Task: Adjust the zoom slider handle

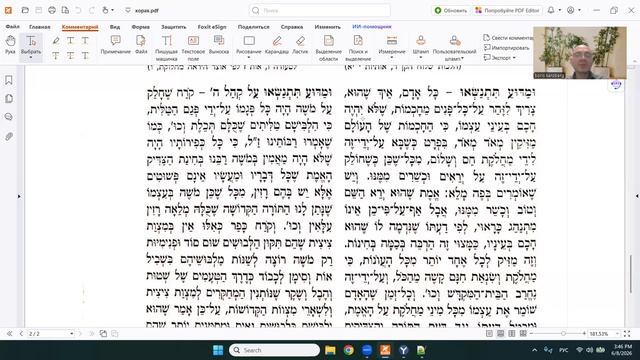Action: point(563,334)
